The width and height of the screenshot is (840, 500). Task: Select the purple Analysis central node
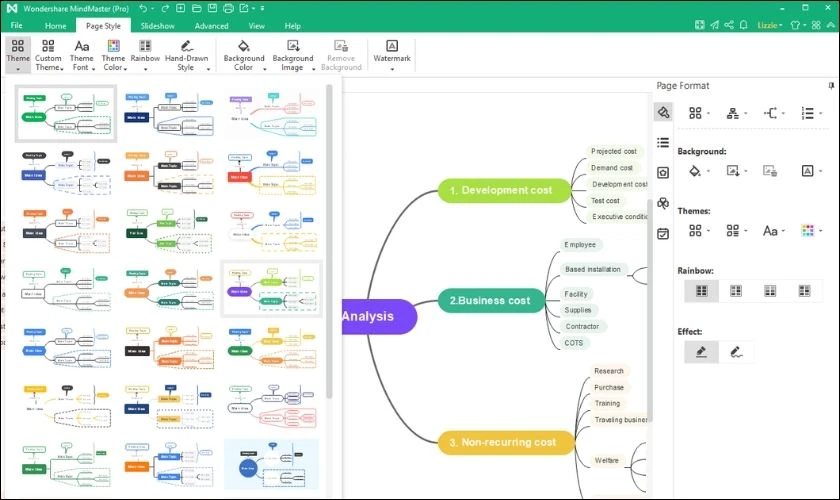(379, 316)
